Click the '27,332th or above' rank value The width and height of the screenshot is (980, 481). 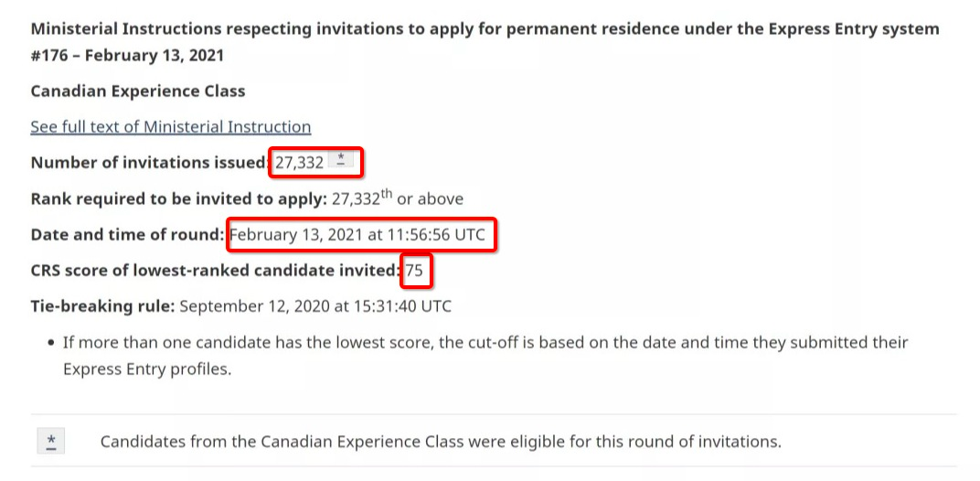click(x=398, y=198)
